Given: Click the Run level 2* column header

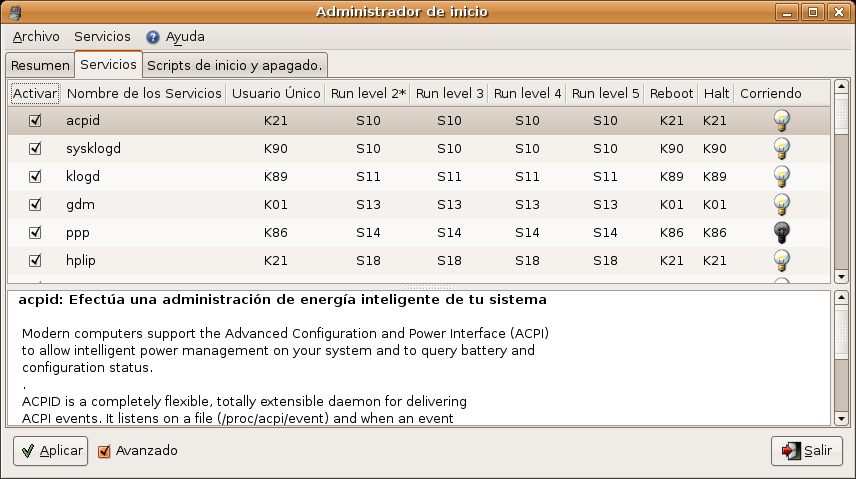Looking at the screenshot, I should pos(368,93).
